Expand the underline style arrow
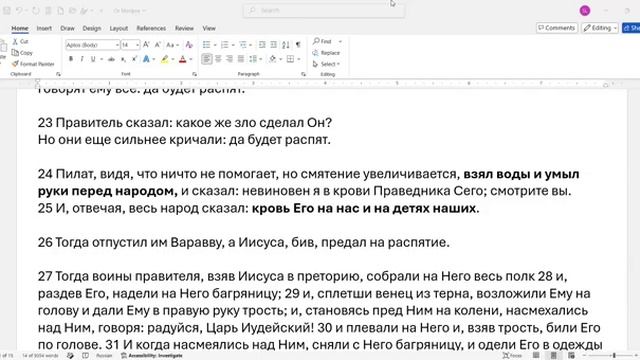This screenshot has width=640, height=360. tap(101, 60)
